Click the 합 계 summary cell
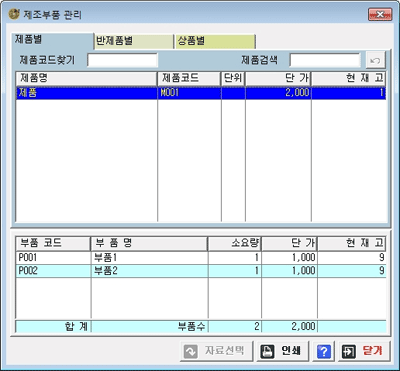The width and height of the screenshot is (400, 371). point(53,326)
